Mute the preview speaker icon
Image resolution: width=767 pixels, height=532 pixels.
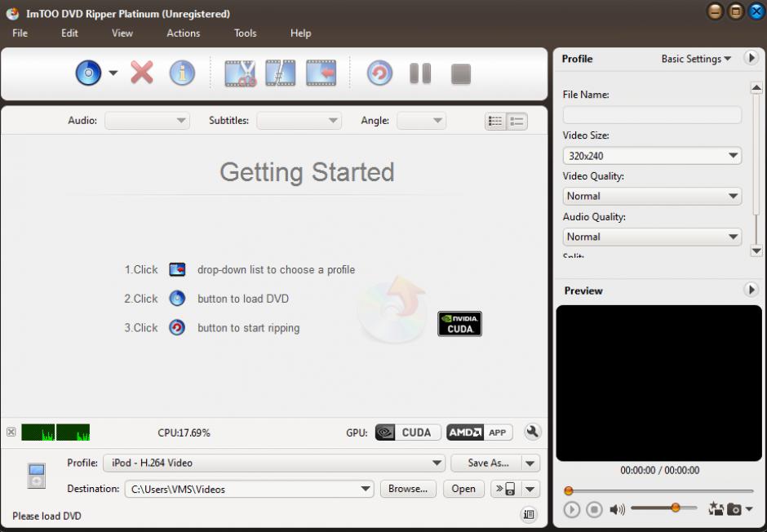[617, 509]
